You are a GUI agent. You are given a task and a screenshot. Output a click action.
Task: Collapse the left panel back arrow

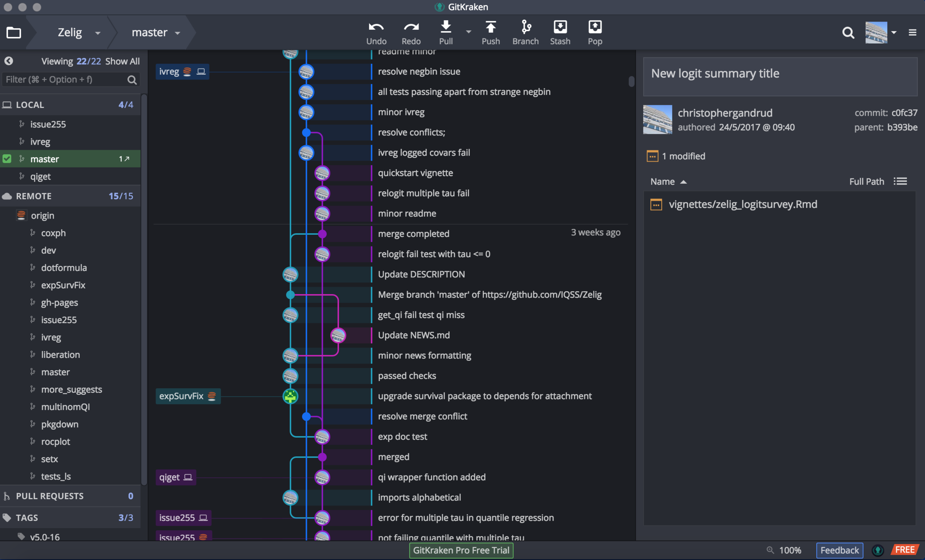(9, 61)
